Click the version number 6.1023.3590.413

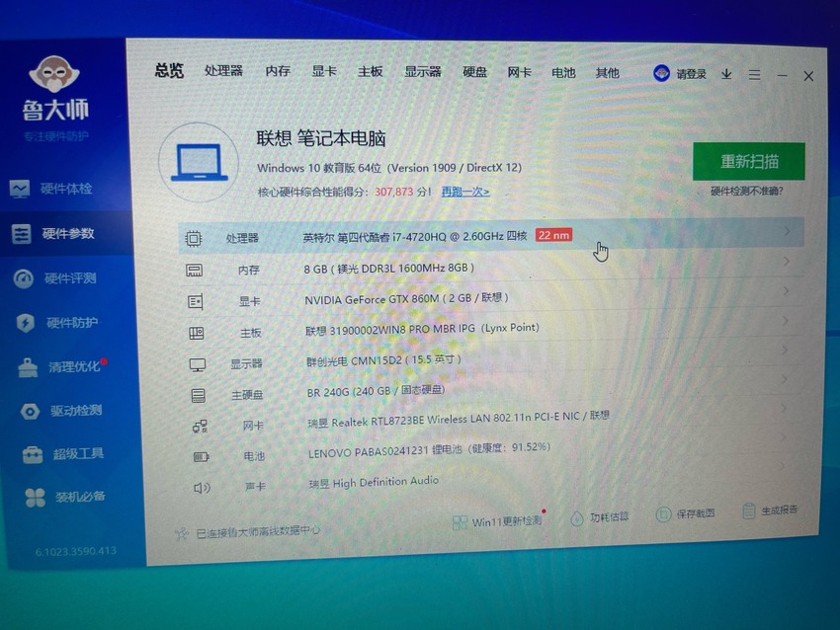(x=76, y=551)
